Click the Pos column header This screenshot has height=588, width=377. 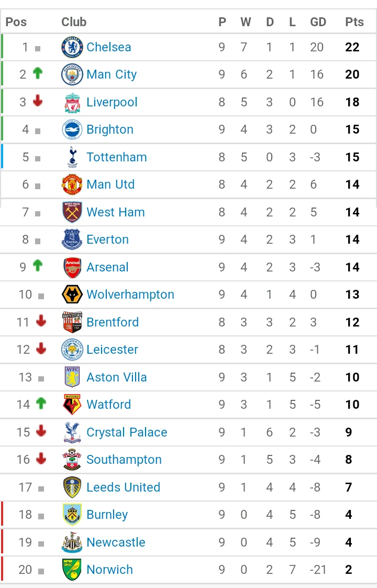(16, 22)
